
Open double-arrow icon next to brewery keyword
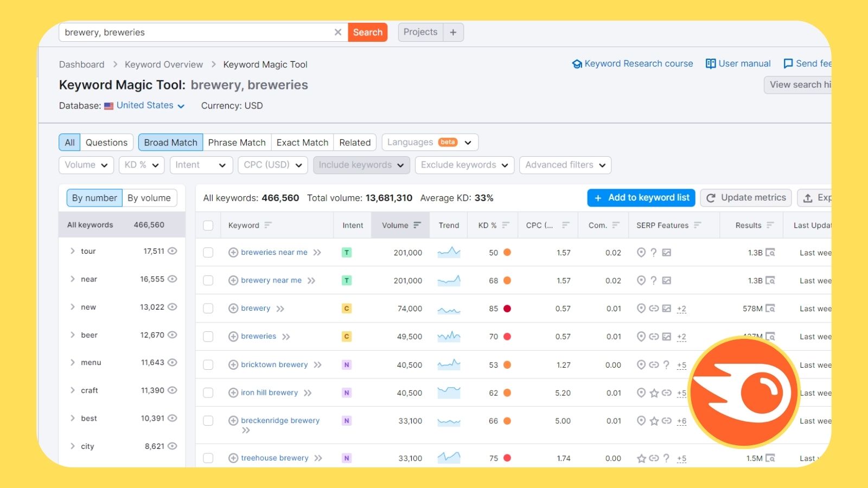click(x=280, y=309)
